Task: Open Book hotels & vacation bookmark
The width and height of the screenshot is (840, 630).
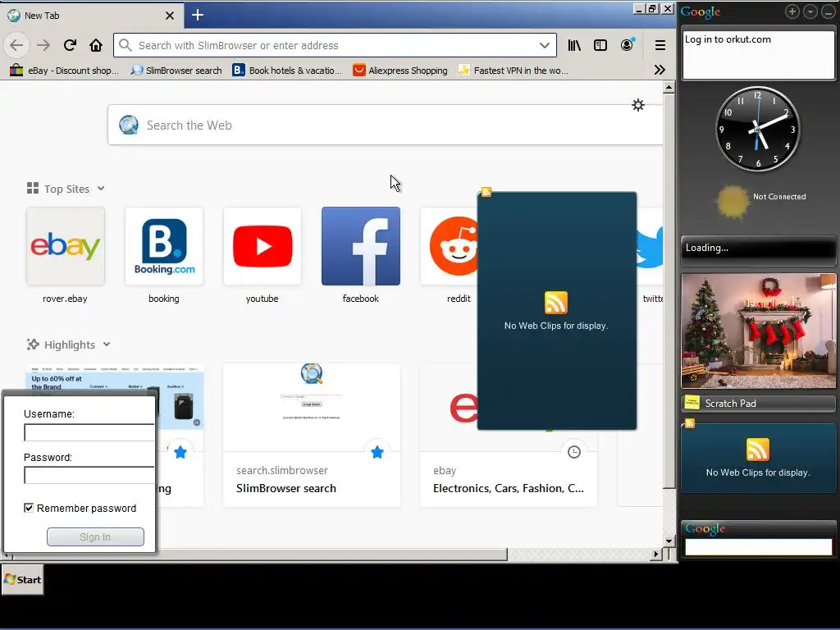Action: coord(287,71)
